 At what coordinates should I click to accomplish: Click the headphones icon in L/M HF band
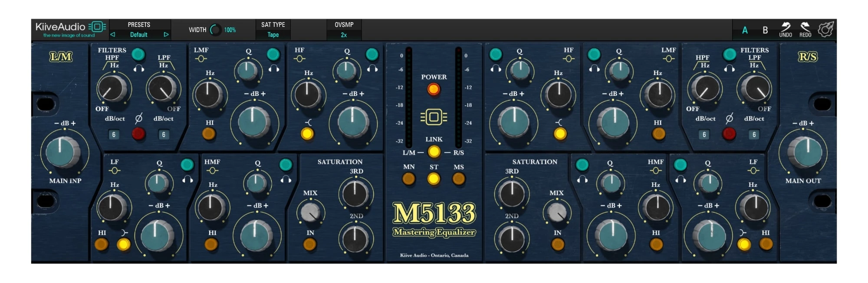pyautogui.click(x=372, y=68)
